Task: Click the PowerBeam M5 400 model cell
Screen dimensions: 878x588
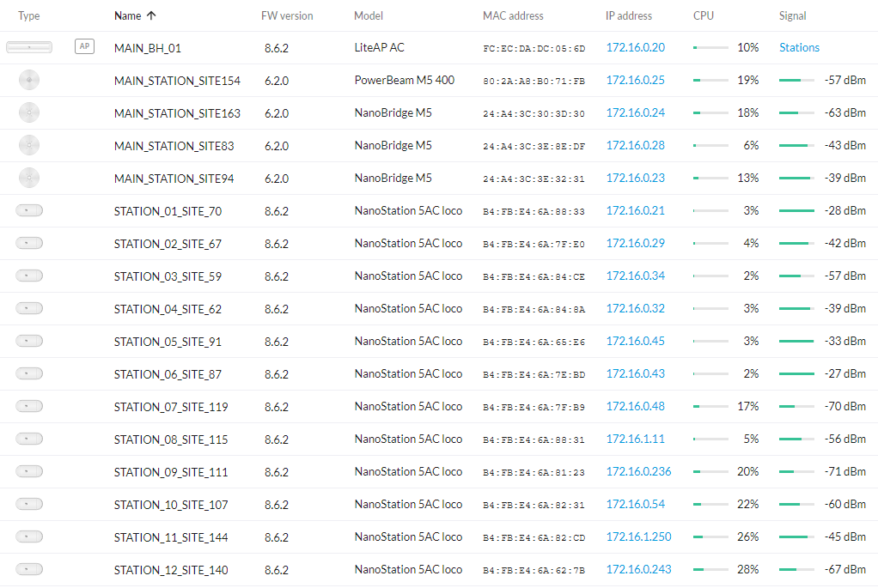Action: click(405, 80)
